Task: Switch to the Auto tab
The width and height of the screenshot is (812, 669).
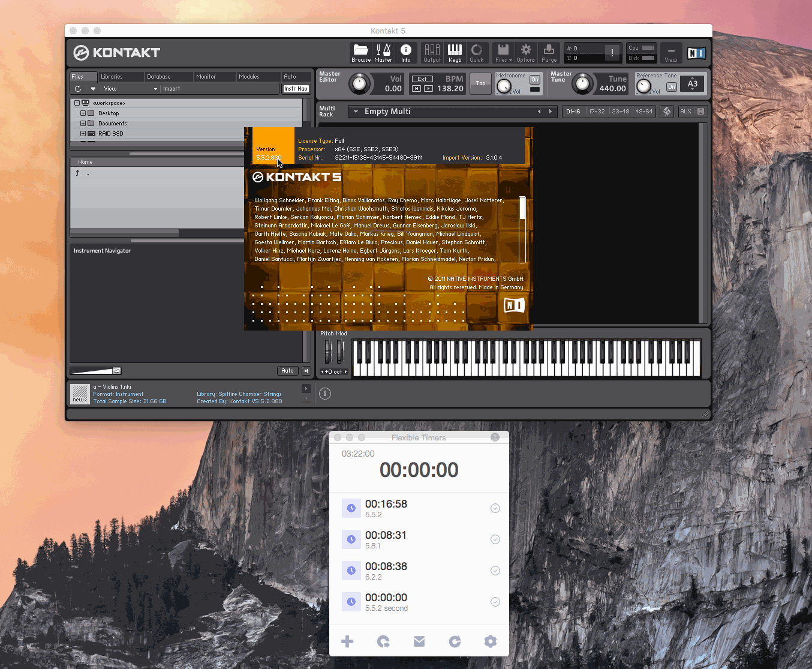Action: coord(296,77)
